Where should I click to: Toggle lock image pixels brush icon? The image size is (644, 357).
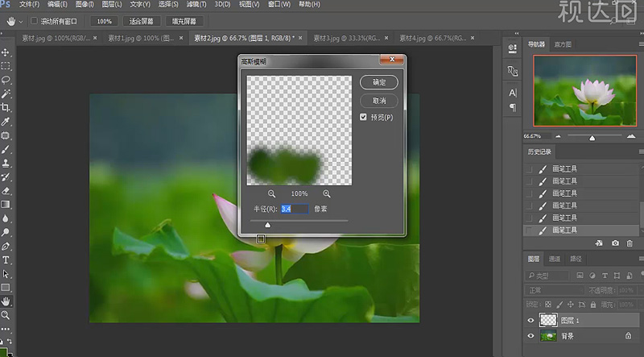(x=559, y=305)
